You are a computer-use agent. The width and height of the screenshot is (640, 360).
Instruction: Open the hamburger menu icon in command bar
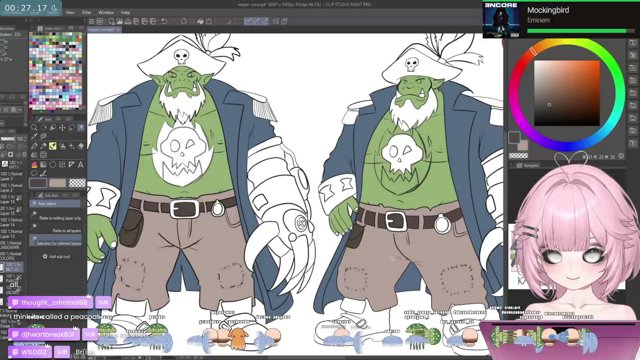click(91, 21)
